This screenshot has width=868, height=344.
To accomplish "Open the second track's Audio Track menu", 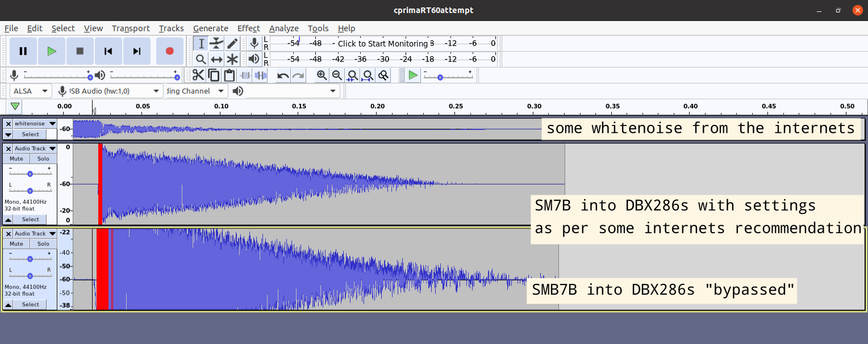I will [x=35, y=148].
